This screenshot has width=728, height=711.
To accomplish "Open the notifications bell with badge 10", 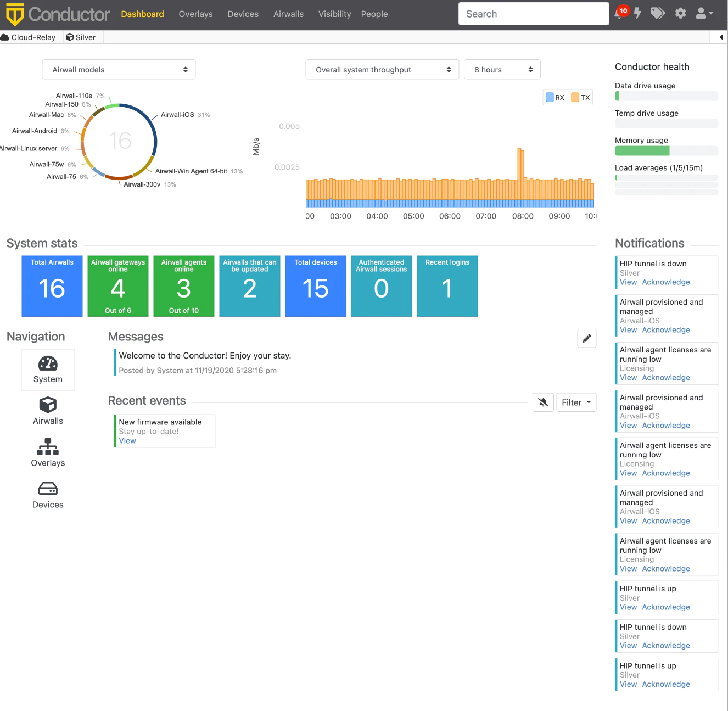I will coord(621,13).
